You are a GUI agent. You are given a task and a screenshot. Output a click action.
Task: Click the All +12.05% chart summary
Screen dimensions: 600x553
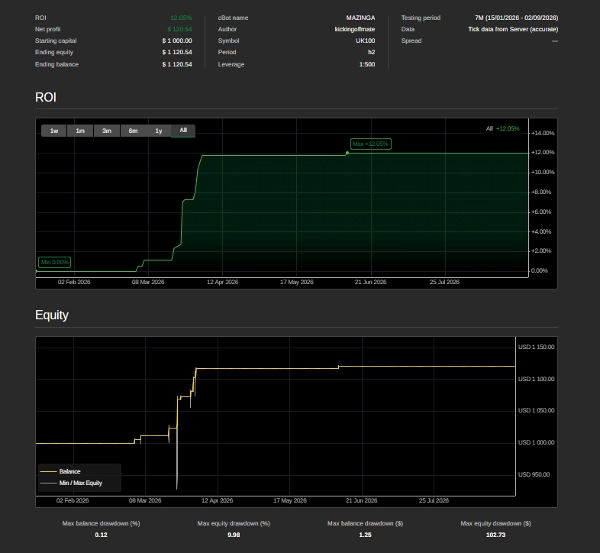(x=502, y=129)
